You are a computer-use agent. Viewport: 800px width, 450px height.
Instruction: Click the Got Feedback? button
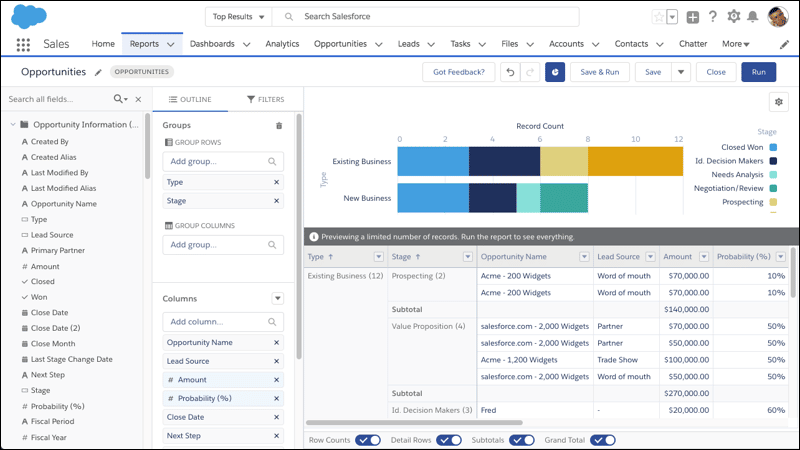[459, 72]
